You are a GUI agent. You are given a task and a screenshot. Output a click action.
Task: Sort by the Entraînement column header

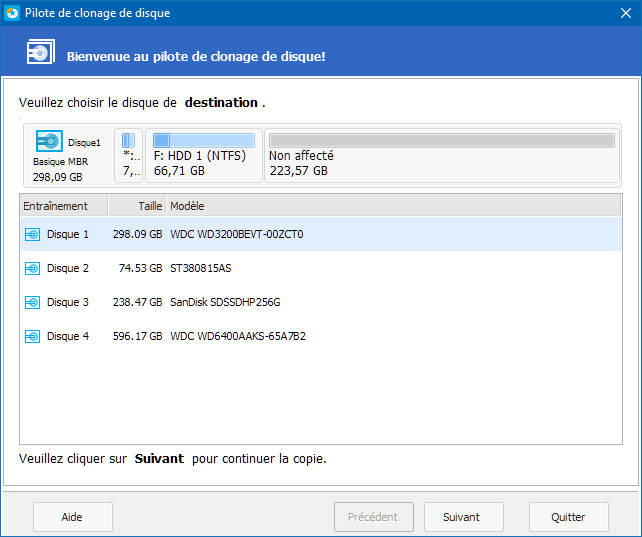pos(64,205)
